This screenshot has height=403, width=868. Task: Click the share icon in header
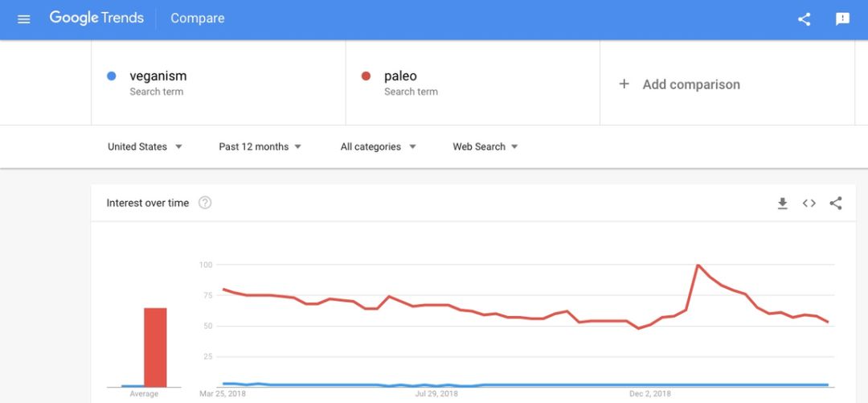point(804,19)
